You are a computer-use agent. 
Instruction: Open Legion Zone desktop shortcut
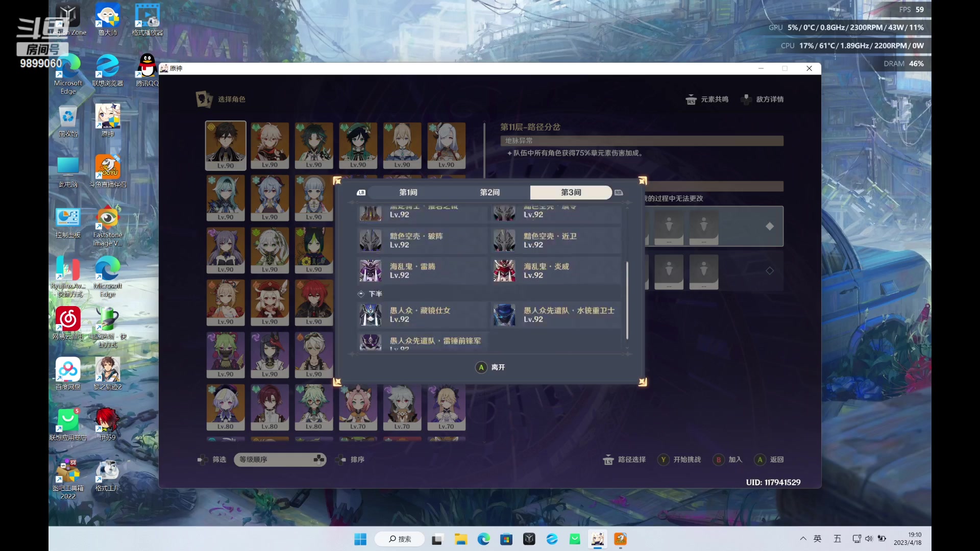point(68,20)
